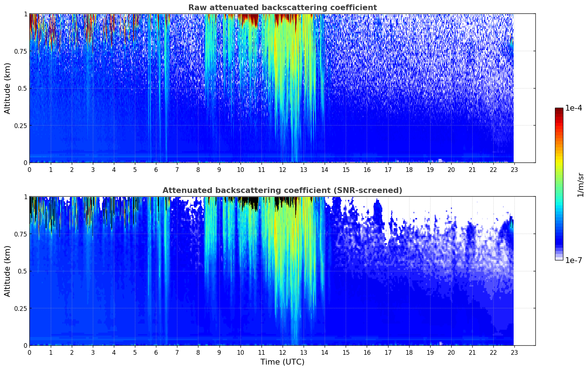Click altitude tick '1' on the raw plot
Screen dimensions: 588x370
(25, 14)
